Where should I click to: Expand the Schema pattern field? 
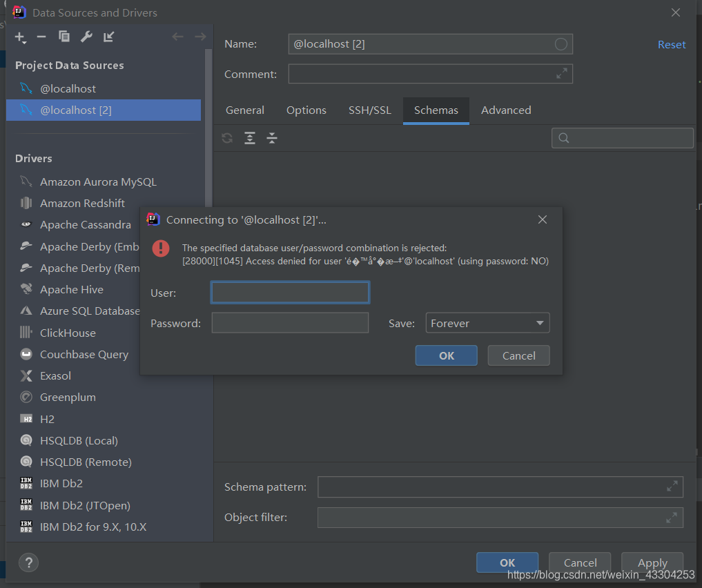click(x=672, y=486)
